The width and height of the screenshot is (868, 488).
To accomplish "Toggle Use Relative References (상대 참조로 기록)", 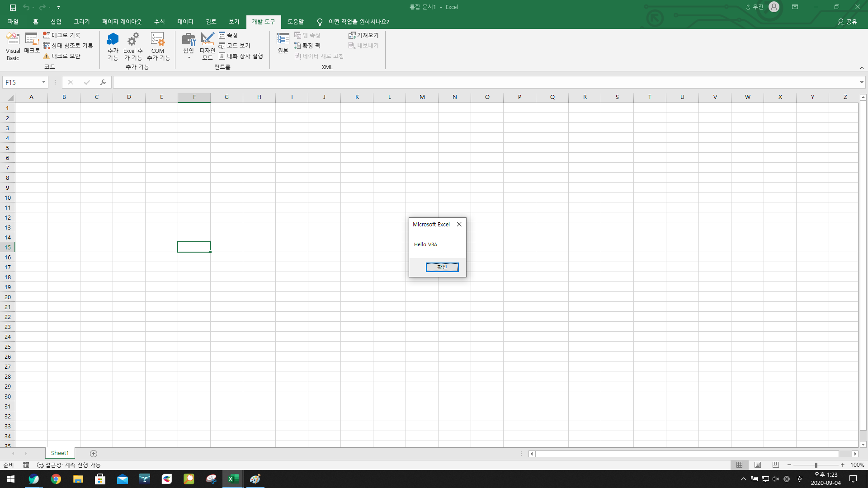I will pyautogui.click(x=68, y=46).
